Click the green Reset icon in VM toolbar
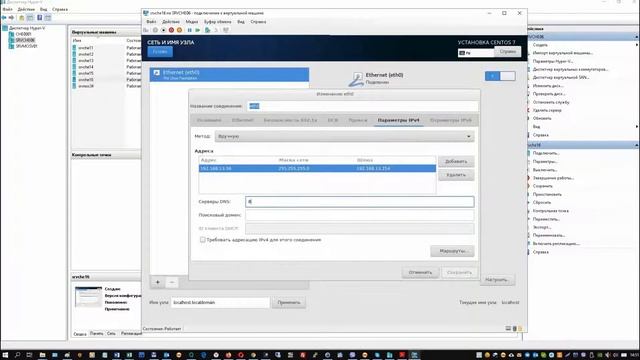 [x=198, y=30]
